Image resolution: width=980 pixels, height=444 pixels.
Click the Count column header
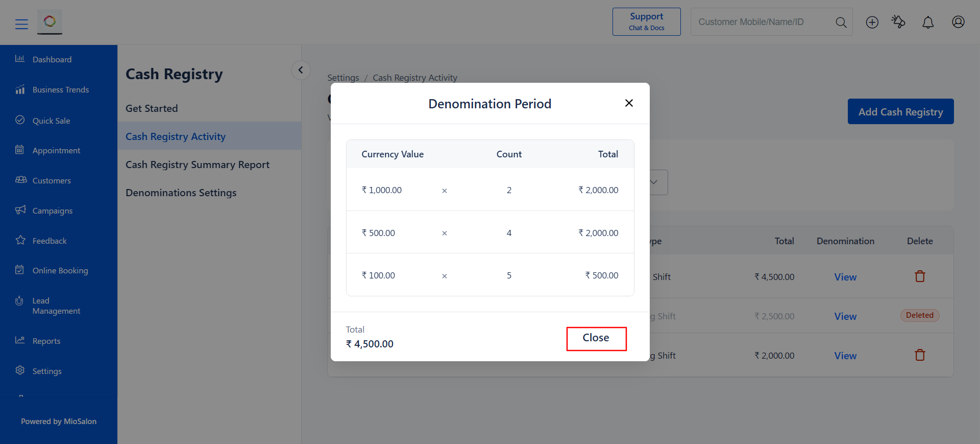pos(509,154)
